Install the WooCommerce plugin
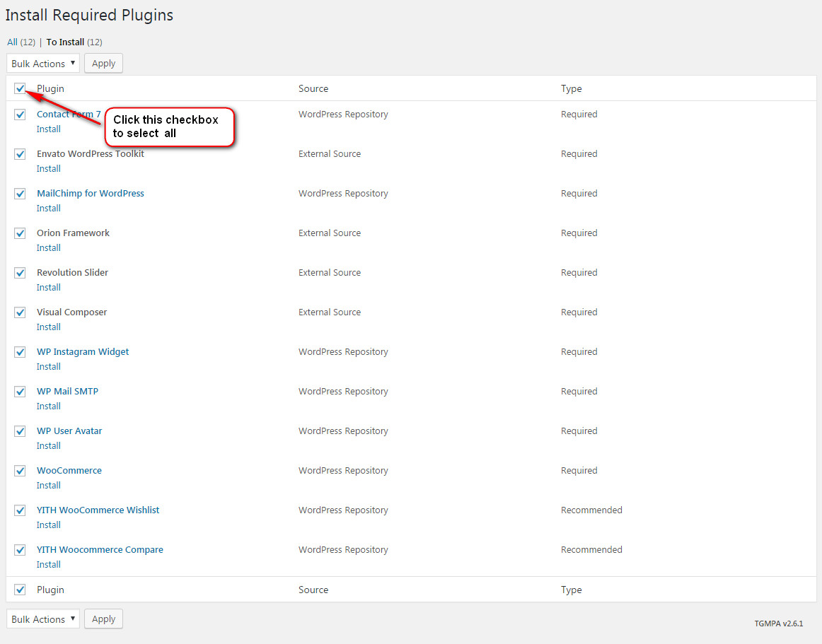822x644 pixels. (49, 485)
